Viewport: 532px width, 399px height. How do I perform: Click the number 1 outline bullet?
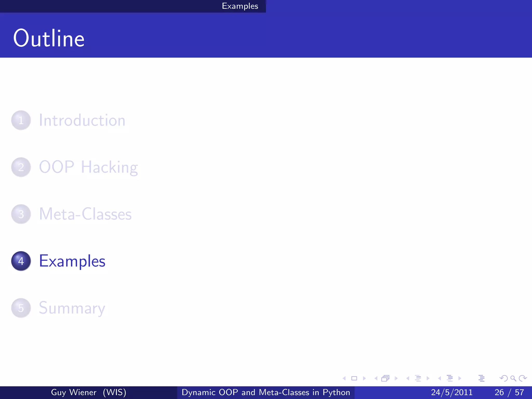(21, 120)
